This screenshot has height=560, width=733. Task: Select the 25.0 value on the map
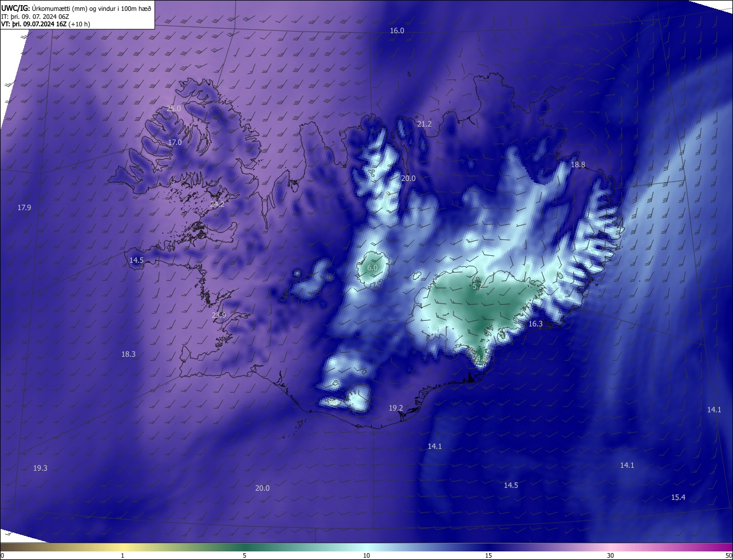click(x=174, y=109)
